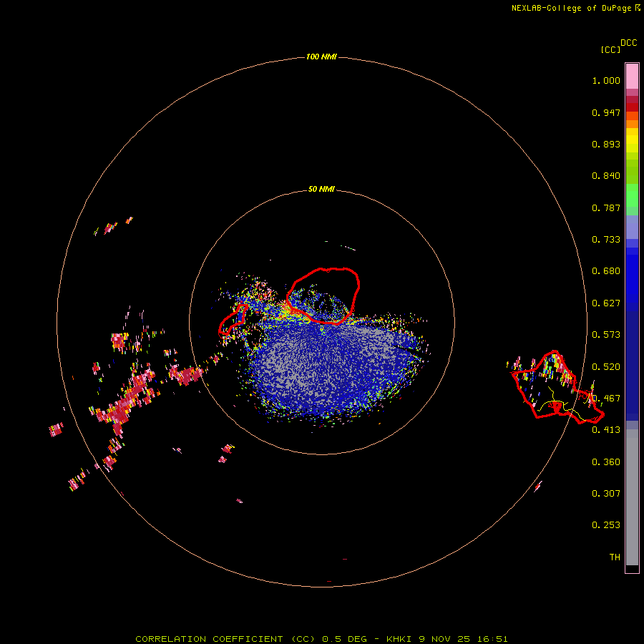Image resolution: width=644 pixels, height=644 pixels.
Task: Pick the light pink swatch beside 1.000
Action: (632, 77)
